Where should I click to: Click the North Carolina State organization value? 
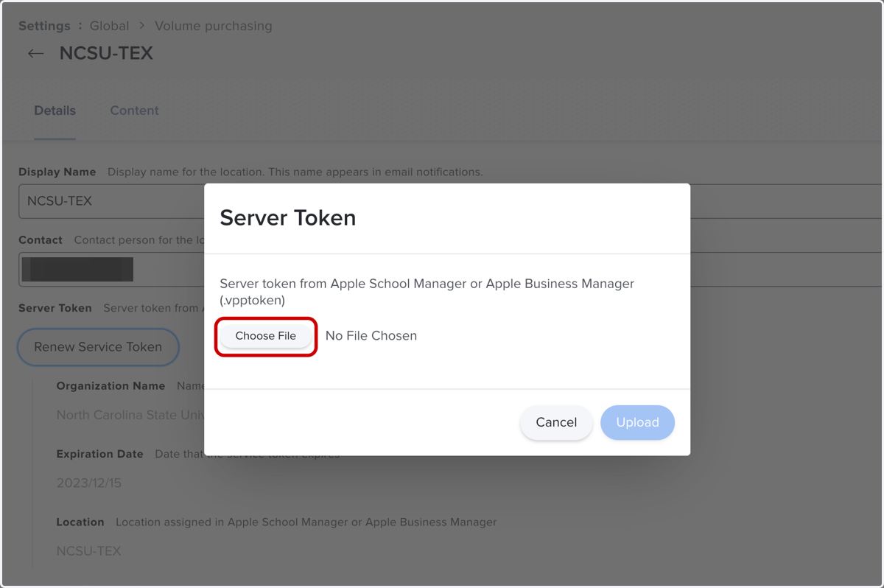(130, 416)
